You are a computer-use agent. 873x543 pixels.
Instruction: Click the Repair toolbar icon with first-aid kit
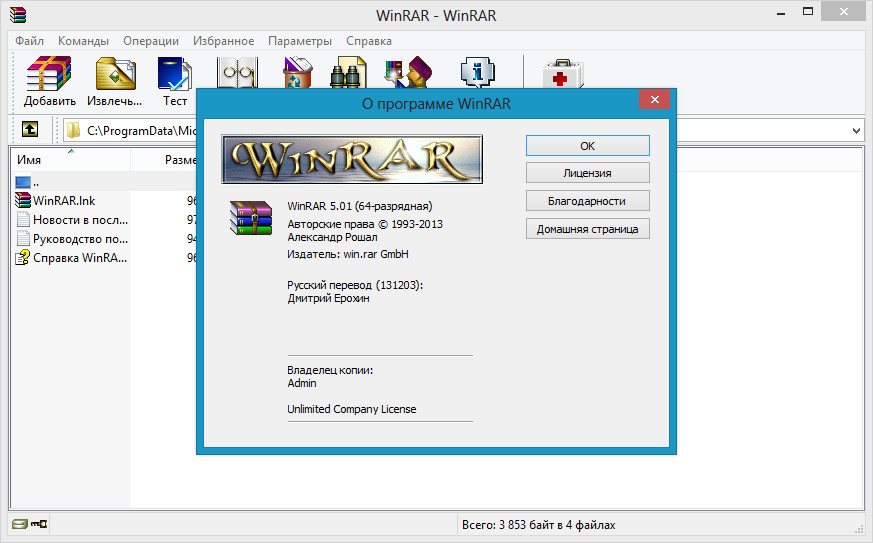coord(562,74)
